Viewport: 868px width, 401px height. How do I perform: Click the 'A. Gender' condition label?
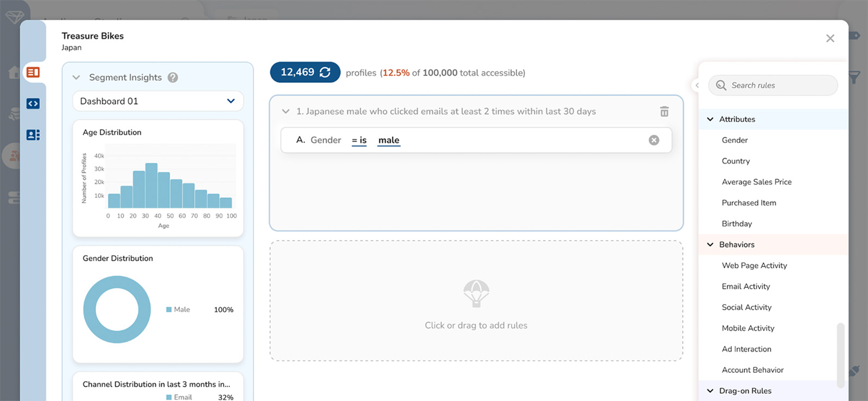(318, 140)
